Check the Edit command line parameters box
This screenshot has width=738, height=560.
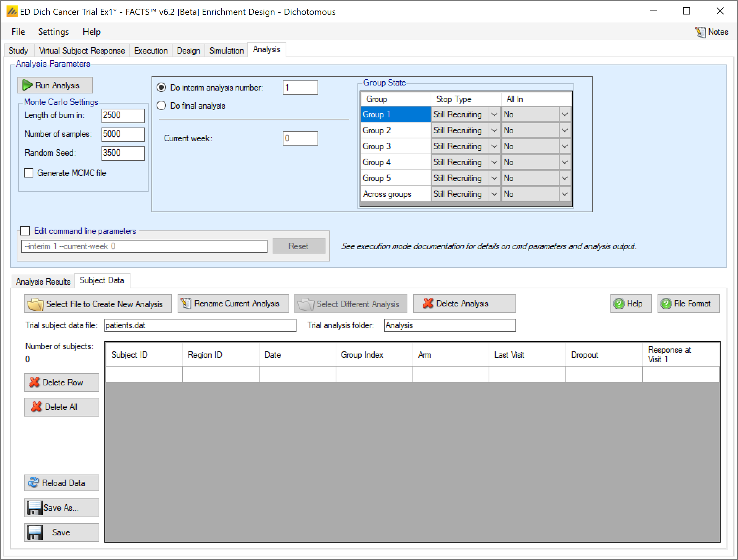point(25,231)
